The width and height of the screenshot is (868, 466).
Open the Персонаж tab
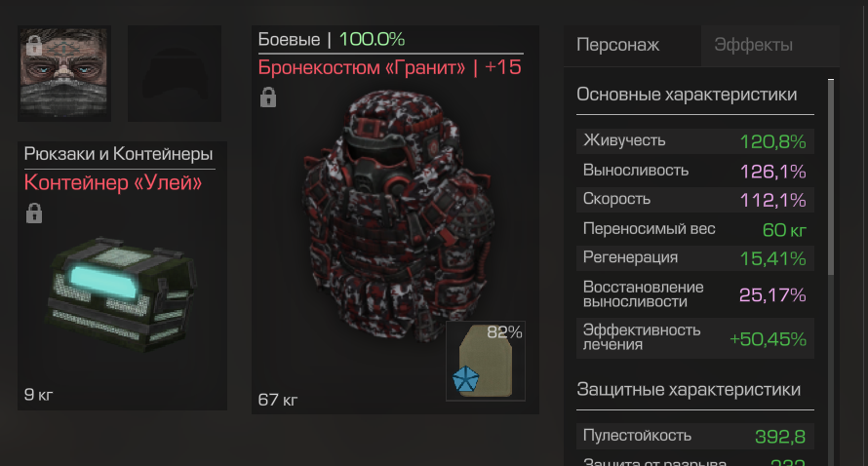(617, 44)
